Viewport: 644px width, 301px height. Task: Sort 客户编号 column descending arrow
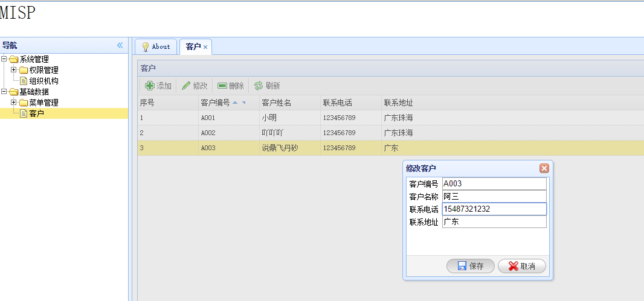point(243,103)
